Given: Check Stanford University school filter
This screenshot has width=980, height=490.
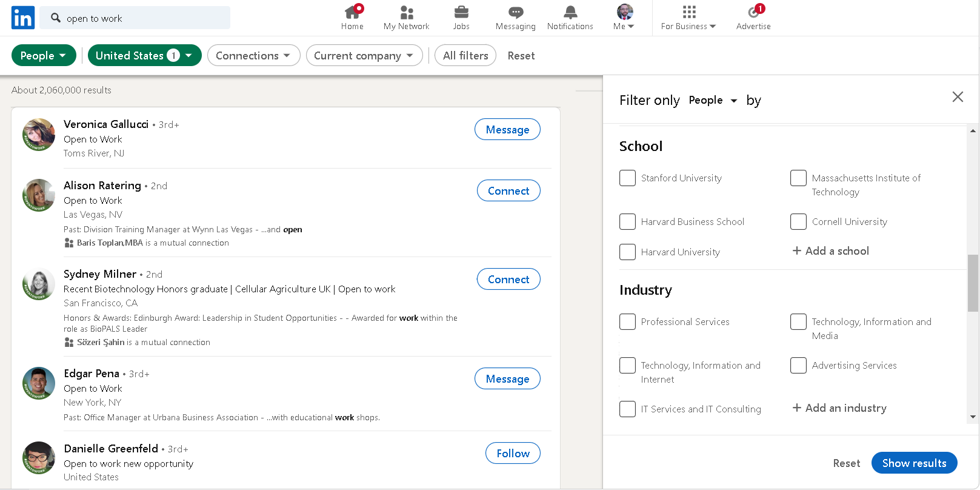Looking at the screenshot, I should point(627,178).
